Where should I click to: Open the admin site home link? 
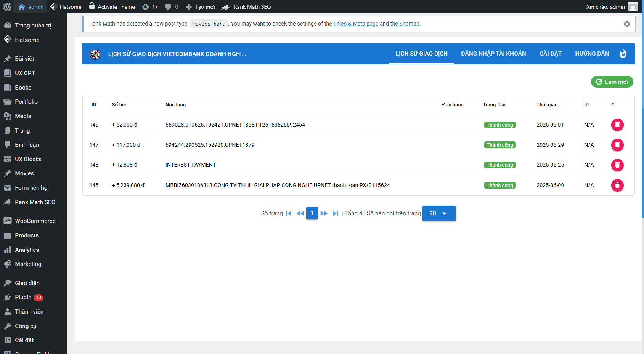click(31, 7)
